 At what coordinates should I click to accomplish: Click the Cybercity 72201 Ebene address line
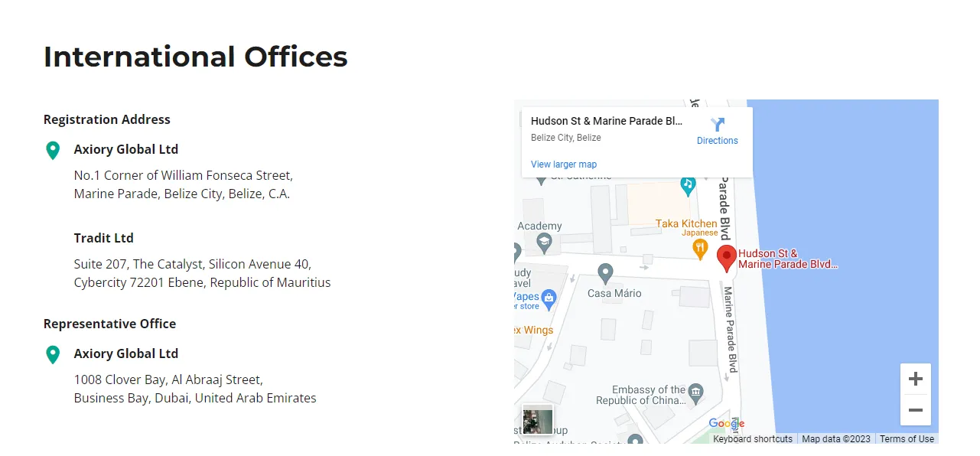pyautogui.click(x=203, y=282)
